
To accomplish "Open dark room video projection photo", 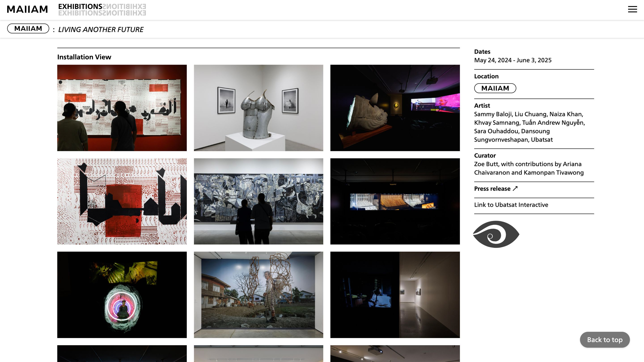I will 395,201.
